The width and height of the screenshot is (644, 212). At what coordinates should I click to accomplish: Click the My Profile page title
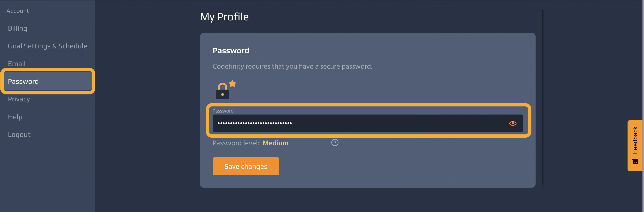tap(224, 17)
